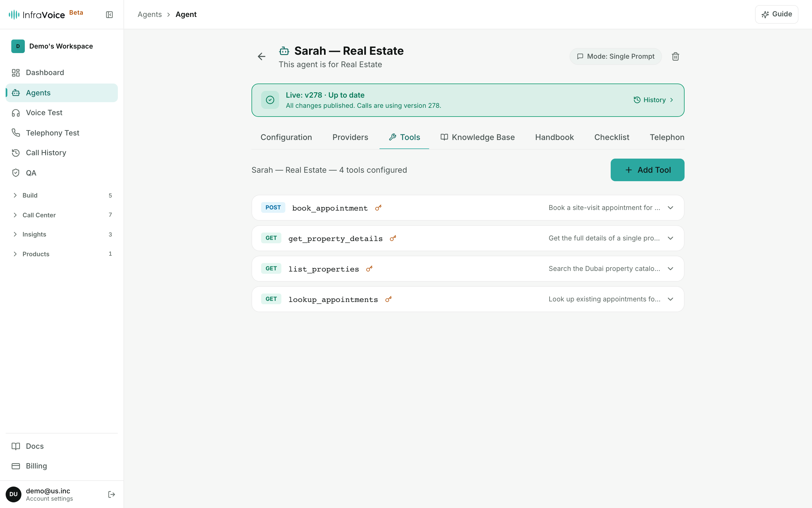Click book_appointment tool name
Viewport: 812px width, 508px height.
[x=330, y=208]
